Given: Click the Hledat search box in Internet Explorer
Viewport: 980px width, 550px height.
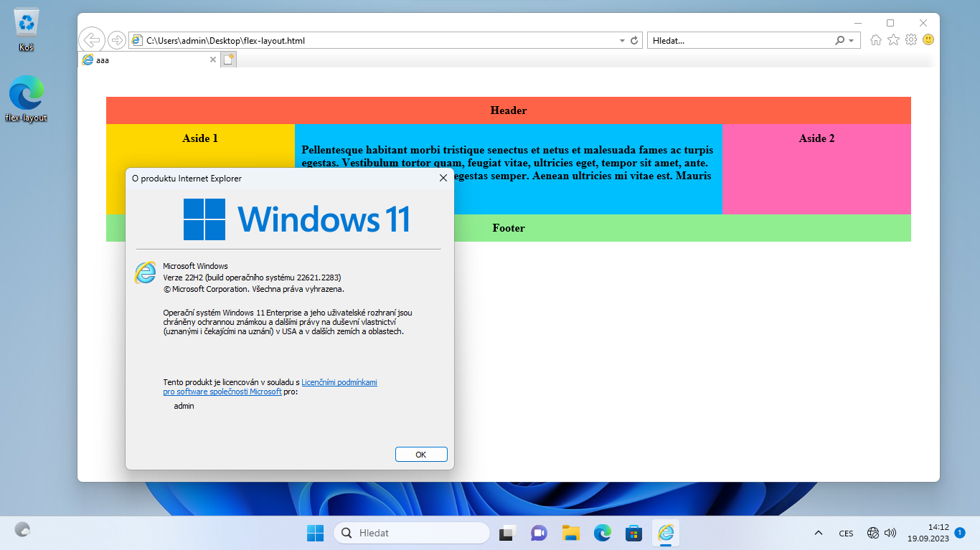Looking at the screenshot, I should click(739, 41).
